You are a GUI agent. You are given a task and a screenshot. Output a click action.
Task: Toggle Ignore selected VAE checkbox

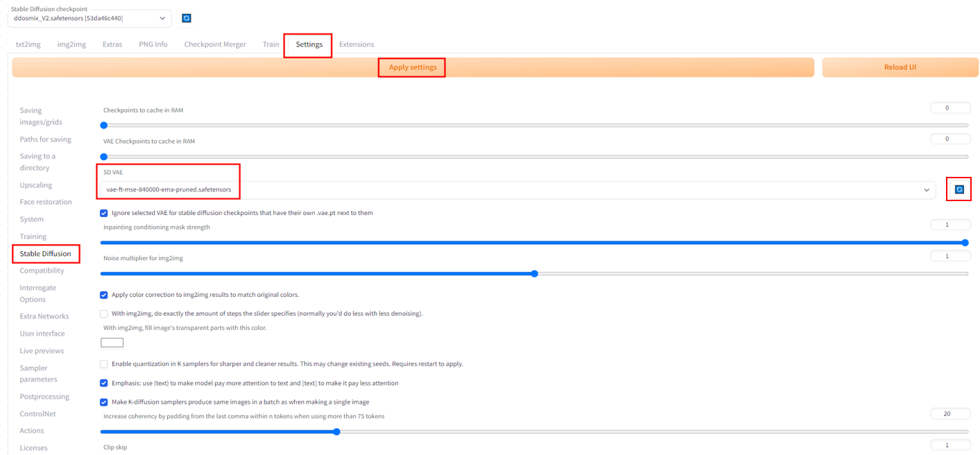104,213
